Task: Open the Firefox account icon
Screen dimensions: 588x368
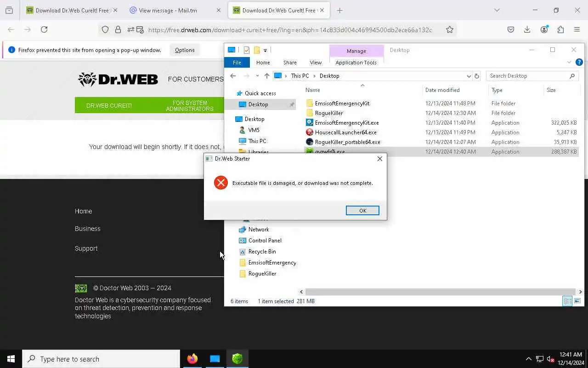Action: [x=544, y=29]
